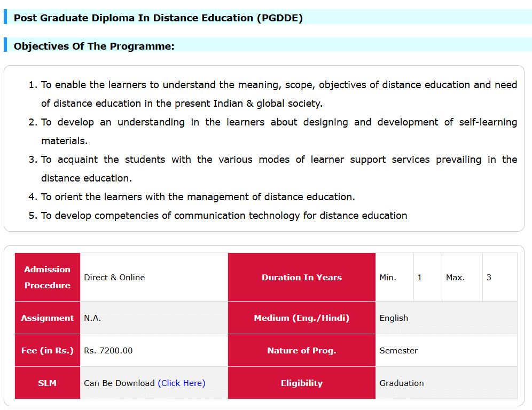This screenshot has height=410, width=532.
Task: Click the 'Rs. 7200.00' fee value
Action: tap(108, 351)
